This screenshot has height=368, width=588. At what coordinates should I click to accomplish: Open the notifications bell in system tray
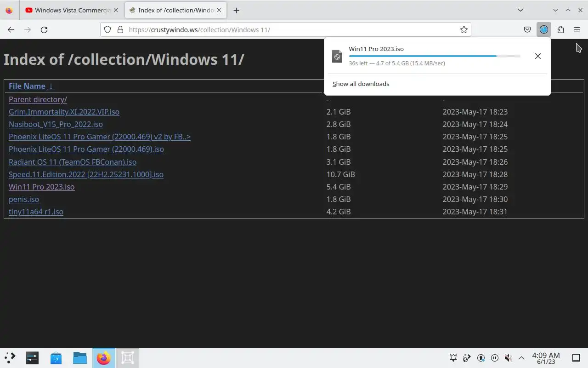453,358
